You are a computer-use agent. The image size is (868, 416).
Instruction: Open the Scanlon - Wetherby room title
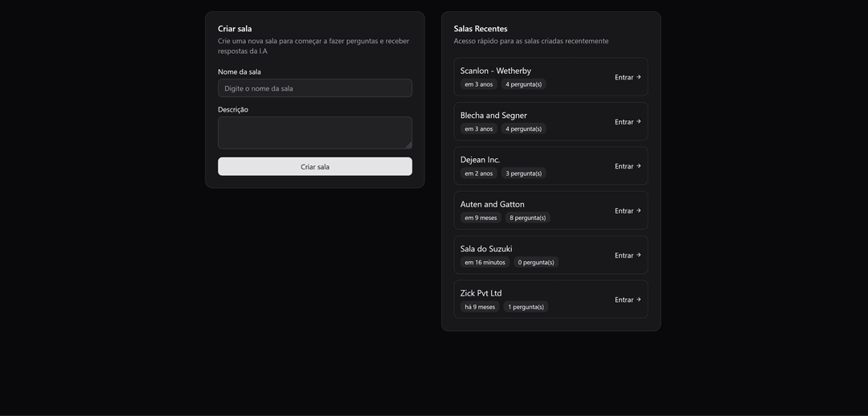[495, 71]
